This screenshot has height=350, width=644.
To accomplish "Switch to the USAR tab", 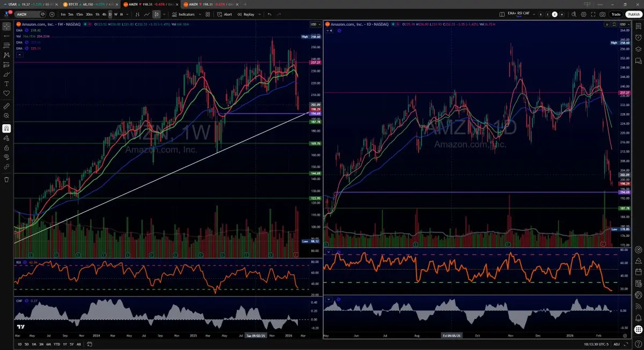I will click(30, 4).
